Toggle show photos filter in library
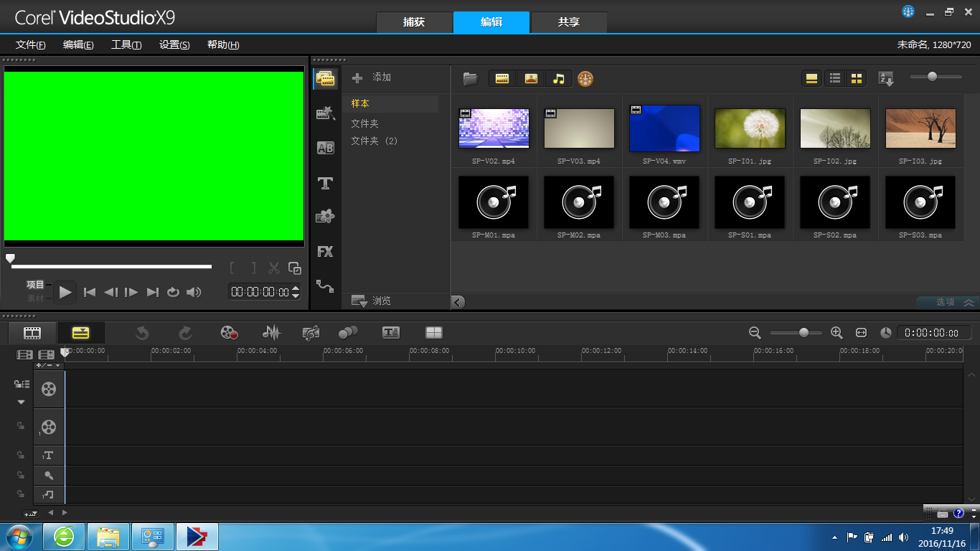Image resolution: width=980 pixels, height=551 pixels. coord(531,79)
